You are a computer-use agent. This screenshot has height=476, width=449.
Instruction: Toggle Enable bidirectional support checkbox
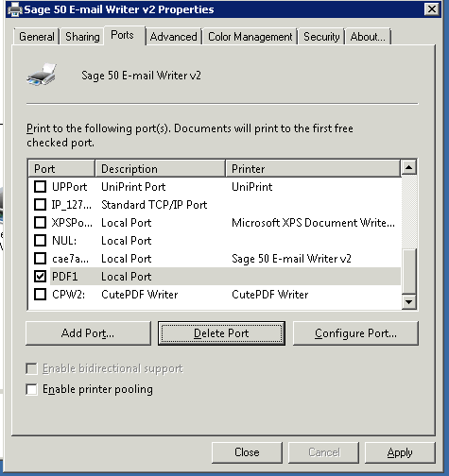click(31, 368)
